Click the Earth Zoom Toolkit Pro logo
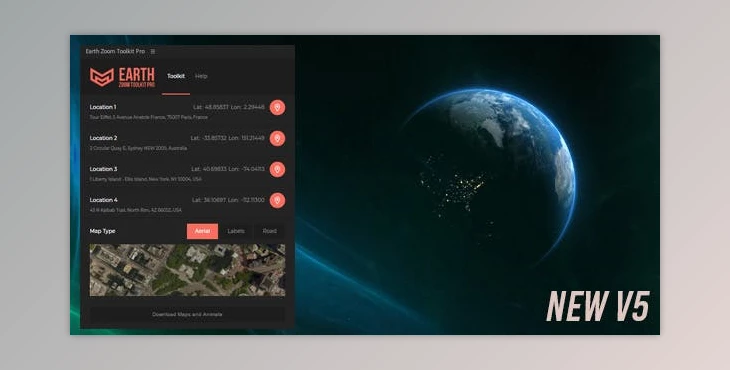This screenshot has height=370, width=730. (122, 77)
